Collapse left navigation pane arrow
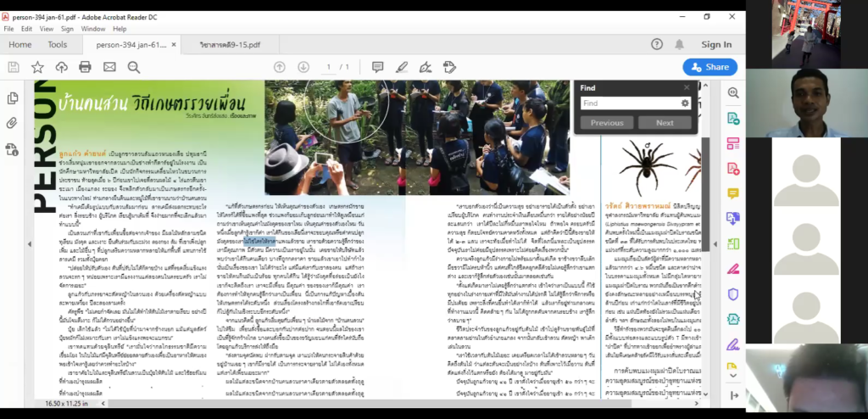 [30, 244]
